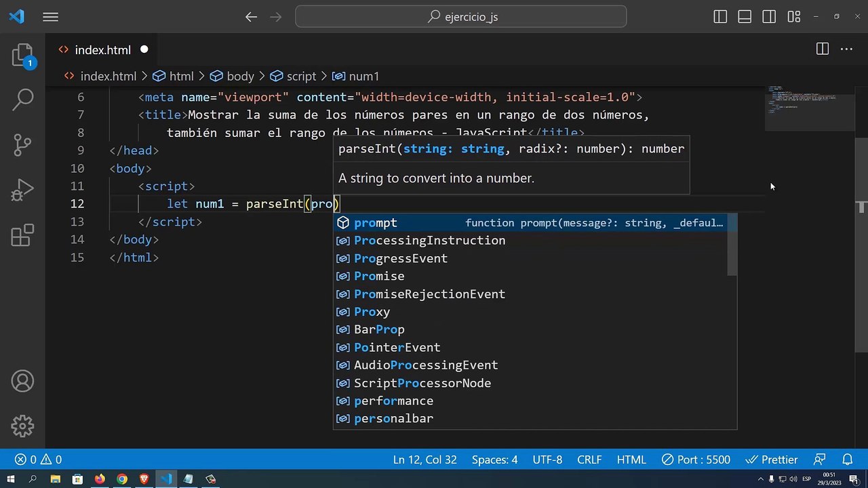Click the Accounts icon

pyautogui.click(x=22, y=382)
